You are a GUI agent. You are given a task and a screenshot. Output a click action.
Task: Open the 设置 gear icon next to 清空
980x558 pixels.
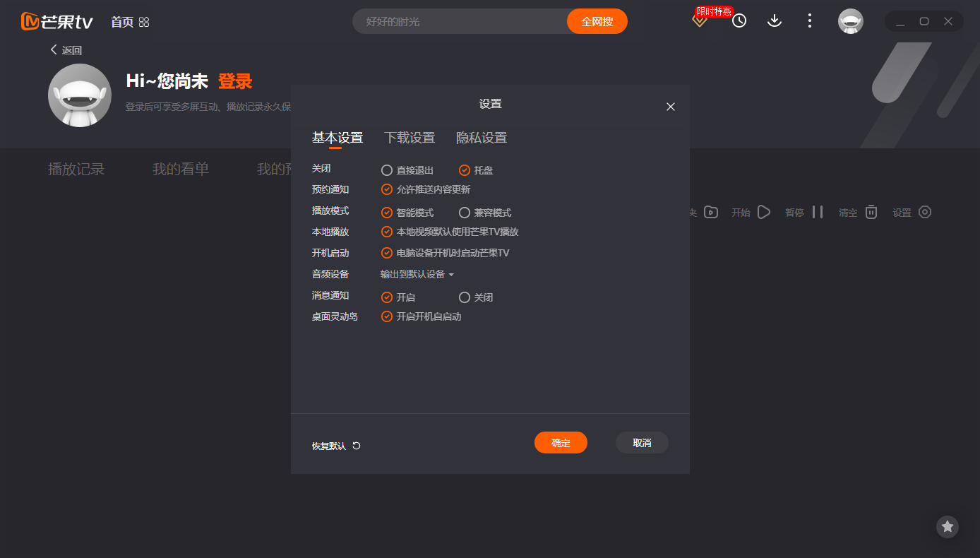924,211
